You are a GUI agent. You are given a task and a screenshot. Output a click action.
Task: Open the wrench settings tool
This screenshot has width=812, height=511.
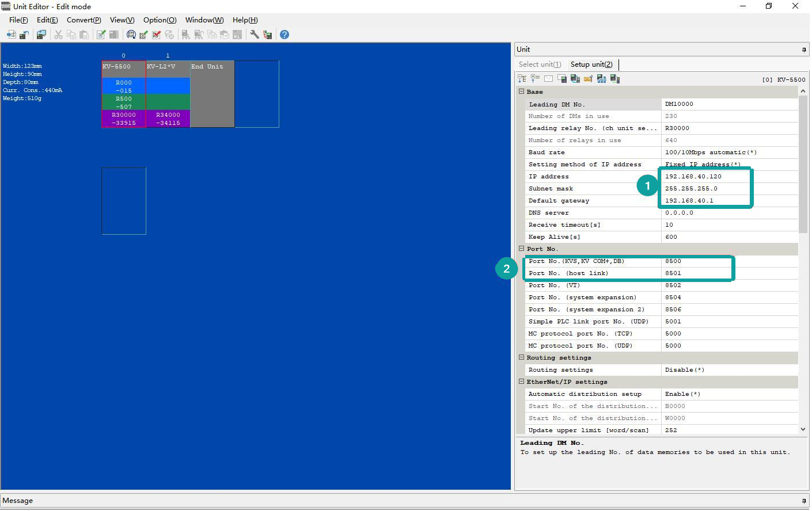[255, 35]
